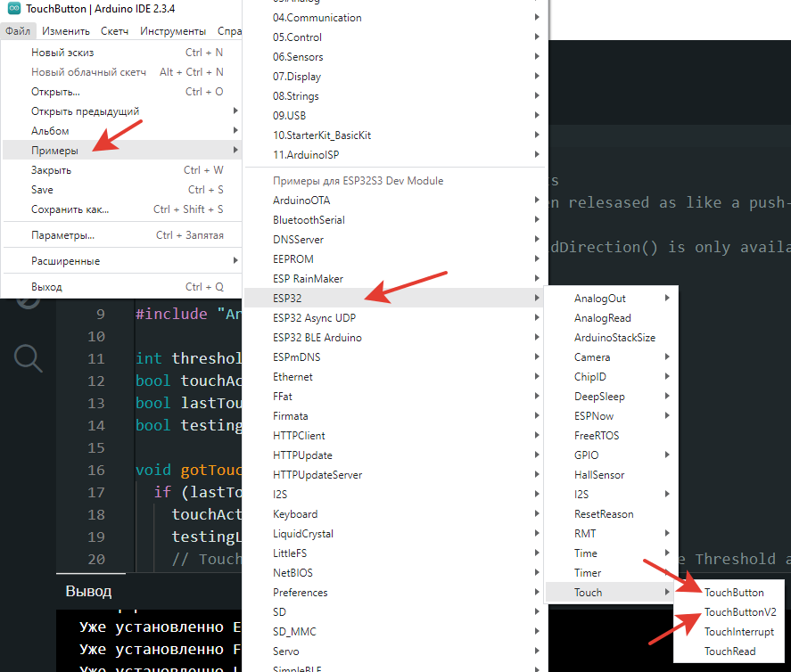Expand 08.Strings examples
Viewport: 791px width, 672px height.
(x=394, y=95)
